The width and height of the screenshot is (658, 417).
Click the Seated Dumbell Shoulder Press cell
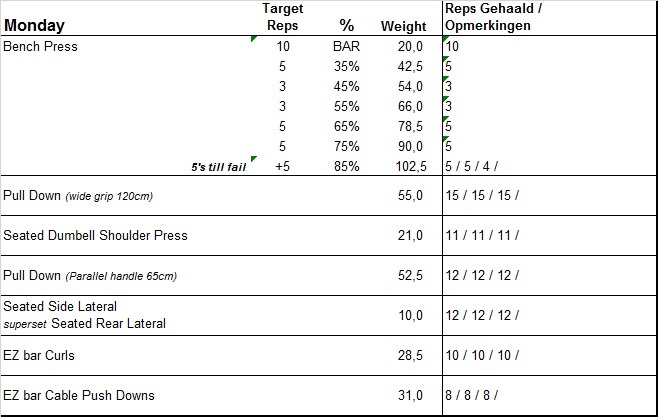[x=95, y=236]
